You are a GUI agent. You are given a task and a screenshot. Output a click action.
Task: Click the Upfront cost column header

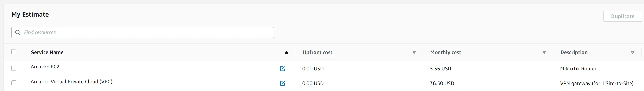pyautogui.click(x=318, y=52)
